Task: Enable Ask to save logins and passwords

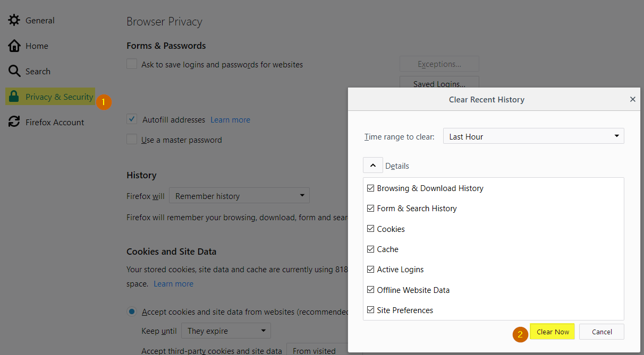Action: tap(132, 64)
